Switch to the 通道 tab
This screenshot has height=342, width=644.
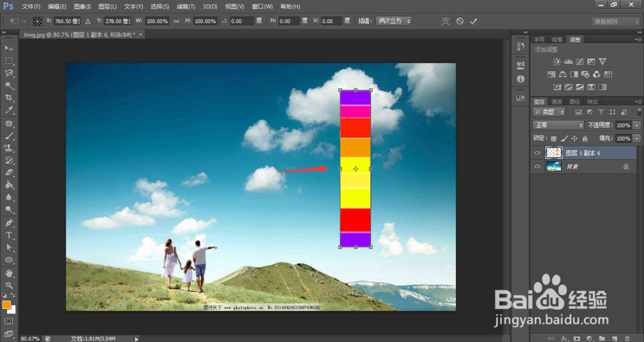click(556, 102)
